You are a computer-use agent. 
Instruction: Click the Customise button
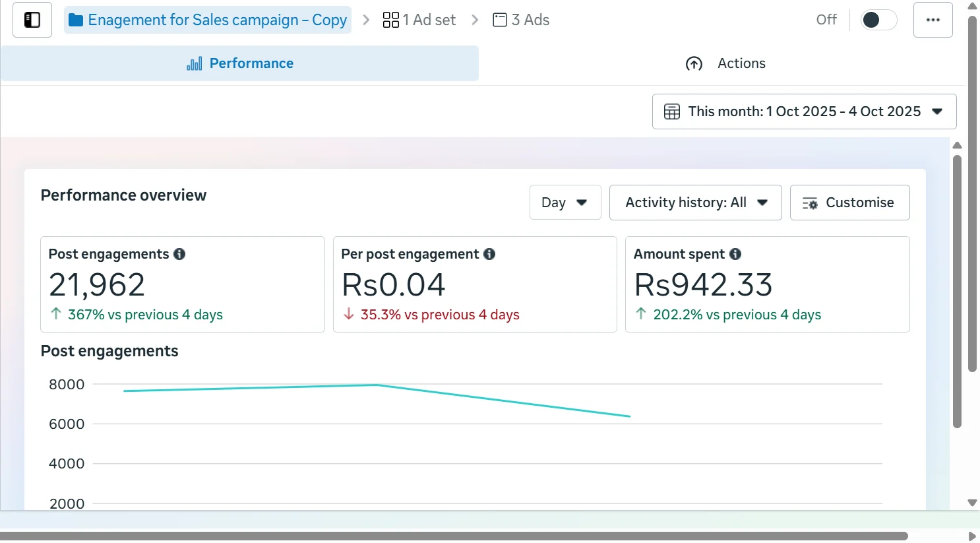pyautogui.click(x=849, y=203)
